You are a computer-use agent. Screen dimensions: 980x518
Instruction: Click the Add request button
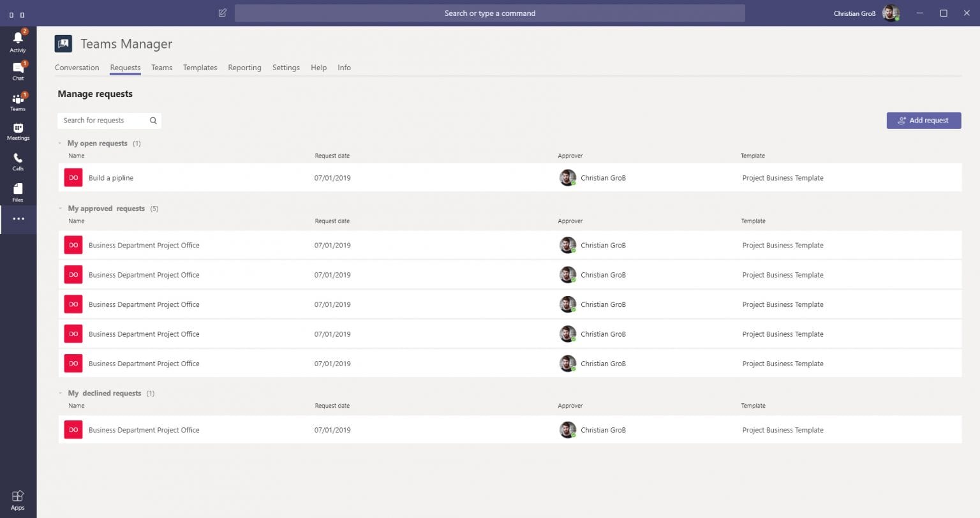coord(923,121)
